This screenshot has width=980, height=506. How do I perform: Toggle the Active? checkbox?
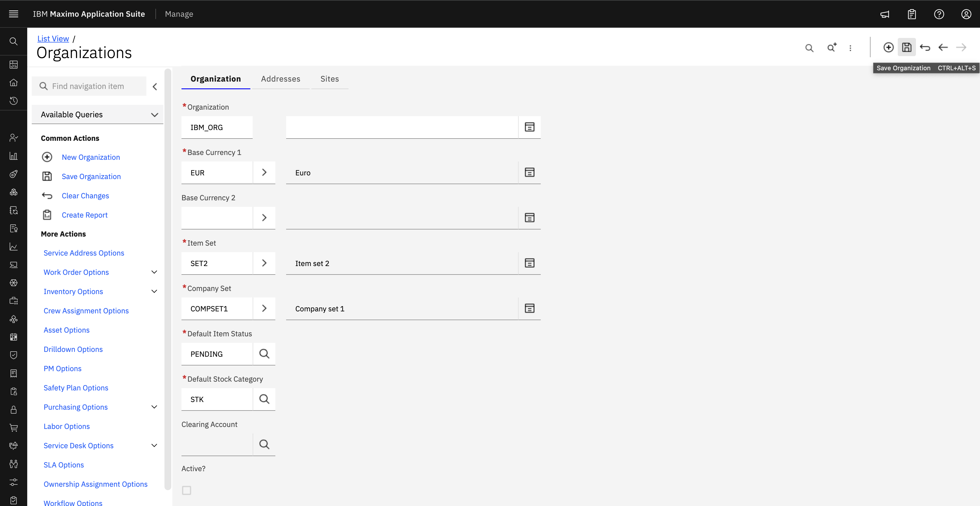(x=186, y=490)
